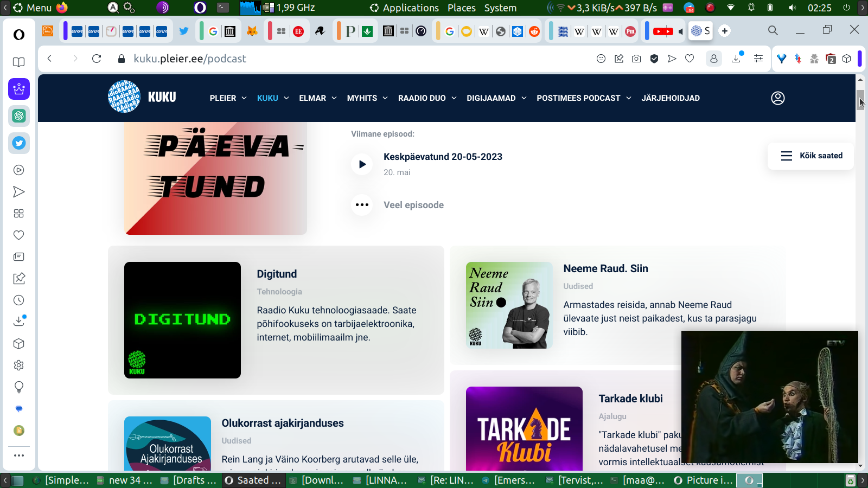Image resolution: width=868 pixels, height=488 pixels.
Task: Switch to the Reddit browser tab
Action: (x=534, y=31)
